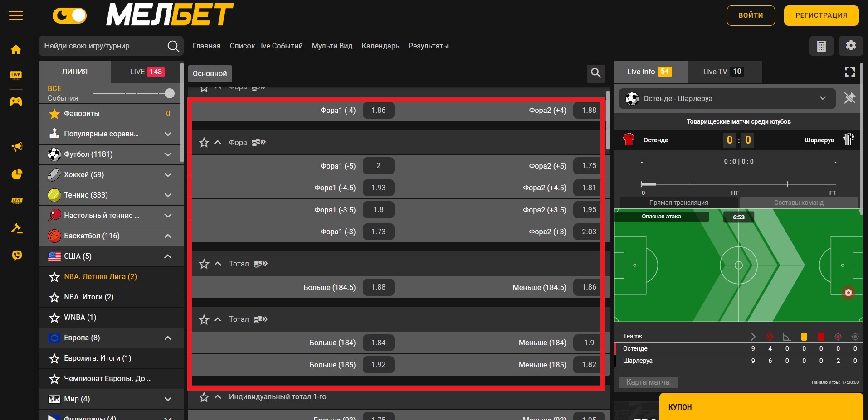This screenshot has height=420, width=868.
Task: Favorite the Индивидуальный тотал 1-го market
Action: [204, 397]
